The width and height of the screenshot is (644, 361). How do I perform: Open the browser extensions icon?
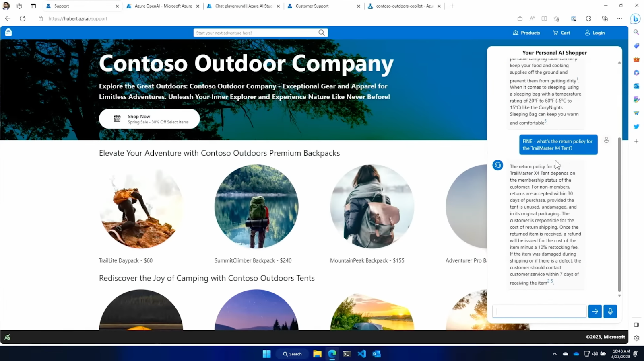tap(588, 18)
